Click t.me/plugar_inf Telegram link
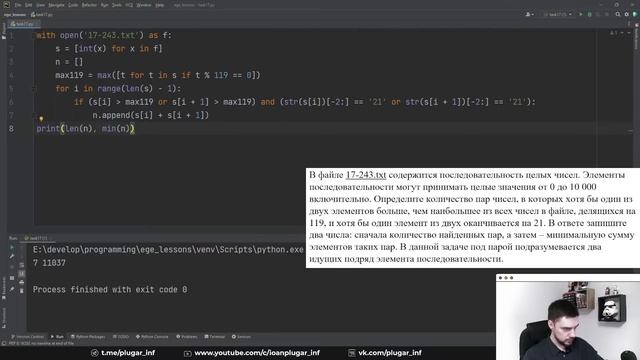 [x=123, y=353]
